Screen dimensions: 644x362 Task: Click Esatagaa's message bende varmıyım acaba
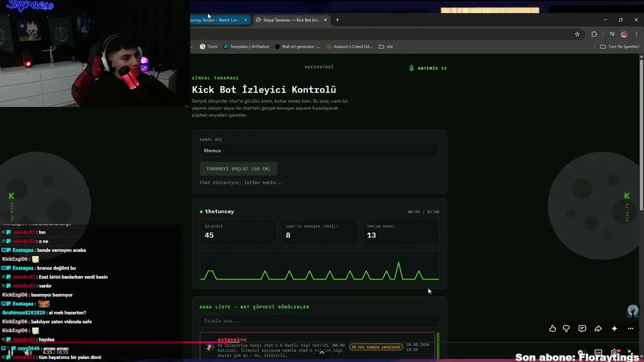click(x=61, y=250)
